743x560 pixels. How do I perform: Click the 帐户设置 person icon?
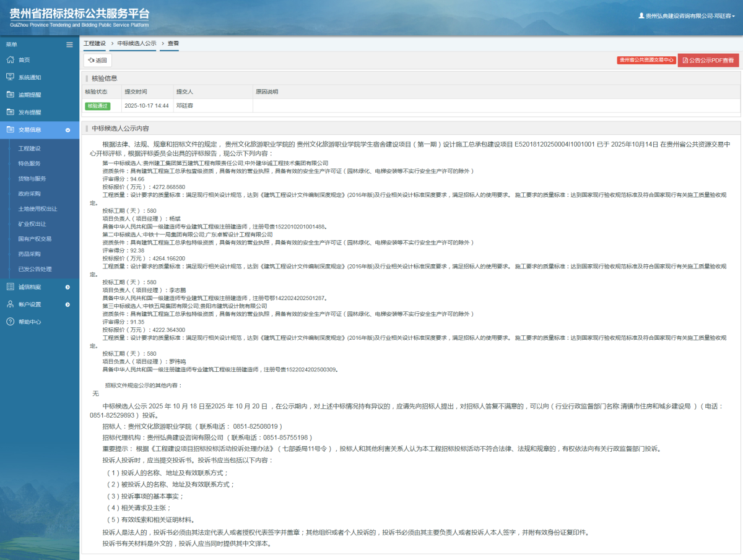[x=10, y=304]
